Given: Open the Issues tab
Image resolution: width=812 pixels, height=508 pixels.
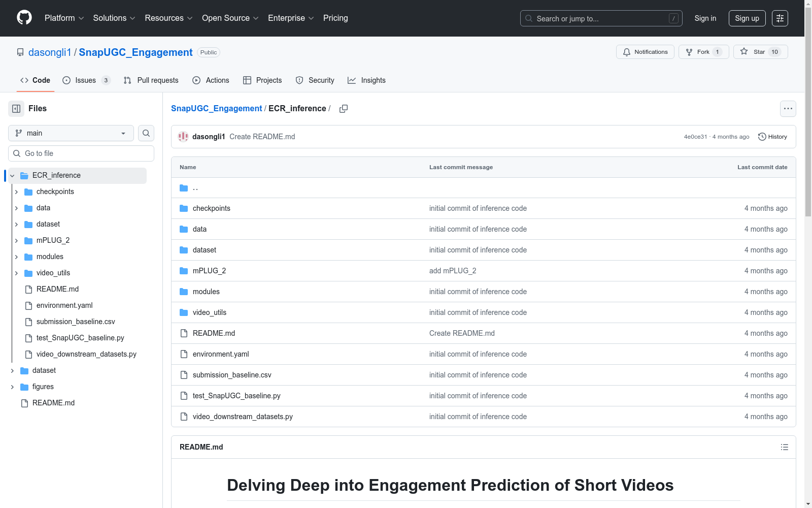Looking at the screenshot, I should tap(86, 80).
